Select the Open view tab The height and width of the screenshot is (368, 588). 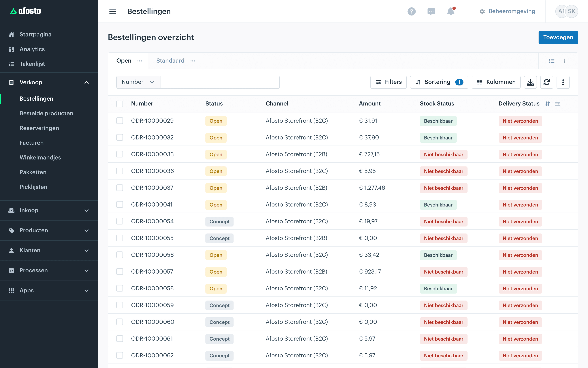coord(124,61)
